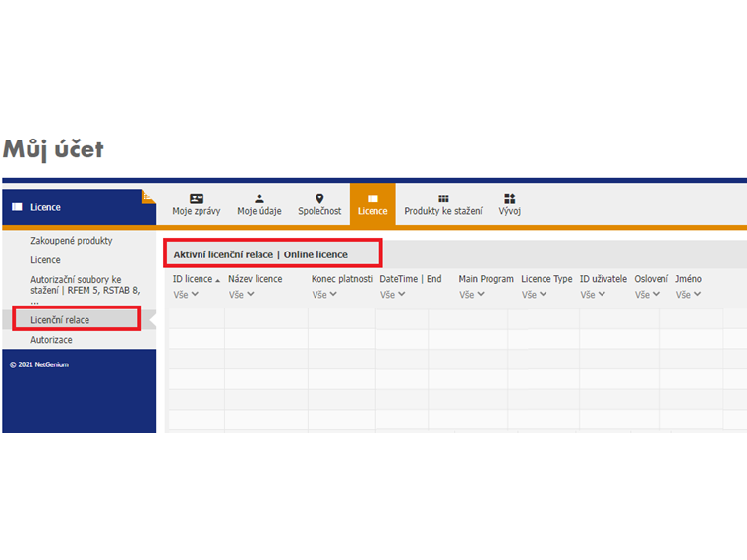Open the Jméno Vše filter dropdown
This screenshot has height=560, width=747.
coord(688,295)
